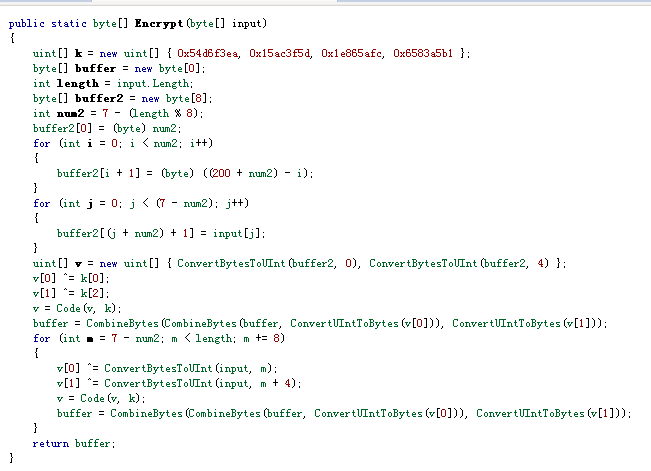The width and height of the screenshot is (651, 471).
Task: Click bold loop variable j declaration
Action: pyautogui.click(x=90, y=204)
